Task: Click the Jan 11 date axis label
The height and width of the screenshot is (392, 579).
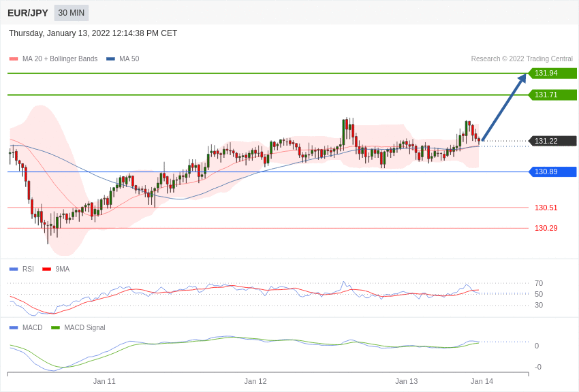Action: (104, 381)
